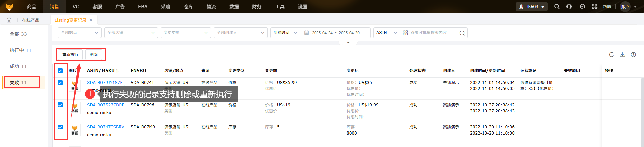The image size is (644, 147).
Task: Click the 重新执行 button
Action: point(70,55)
